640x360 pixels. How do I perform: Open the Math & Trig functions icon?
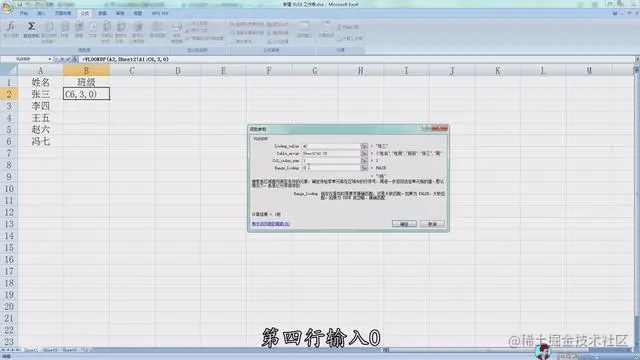point(138,31)
